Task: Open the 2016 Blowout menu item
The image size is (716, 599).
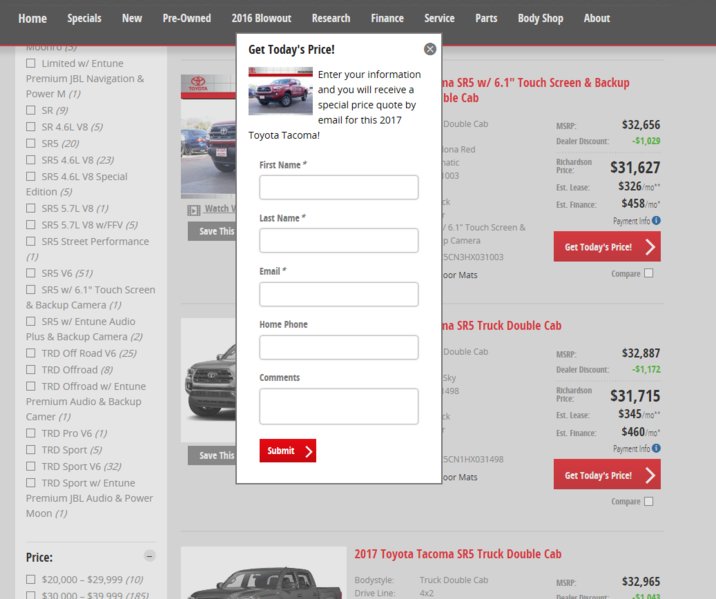Action: pos(261,18)
